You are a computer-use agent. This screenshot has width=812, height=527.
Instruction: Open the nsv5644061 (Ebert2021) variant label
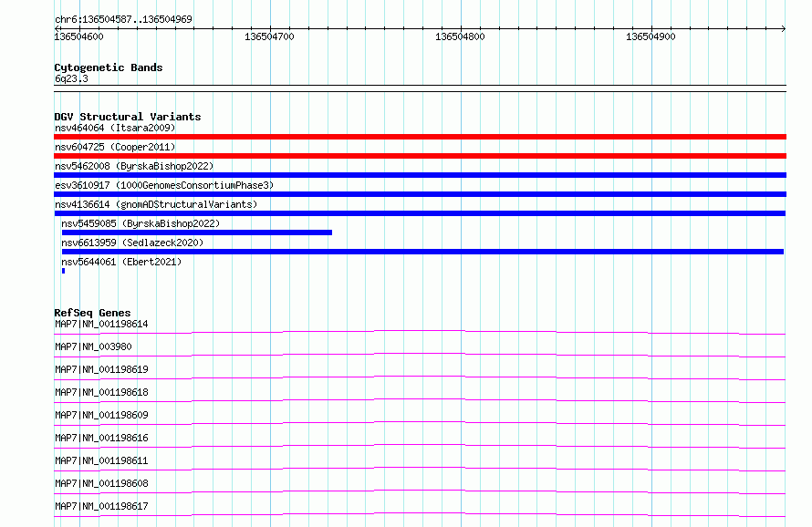pyautogui.click(x=121, y=262)
